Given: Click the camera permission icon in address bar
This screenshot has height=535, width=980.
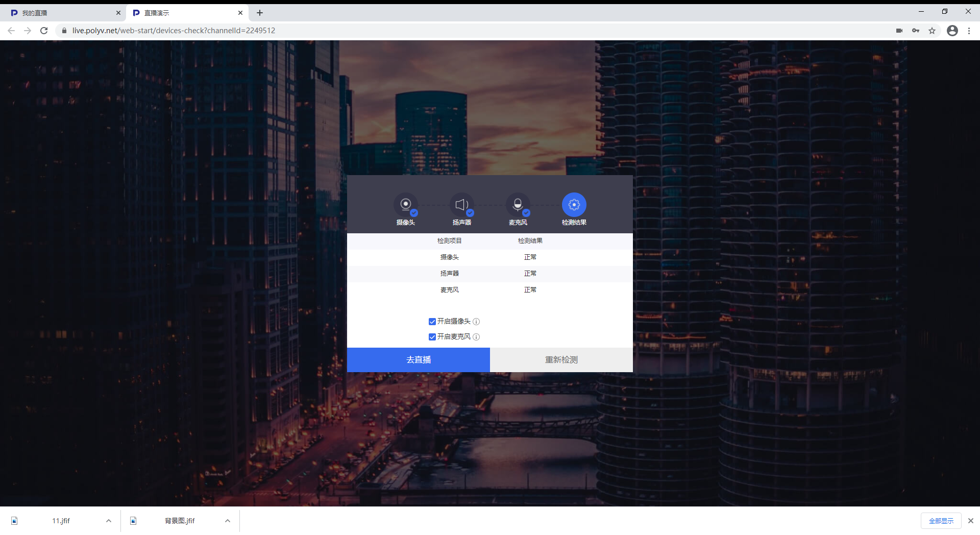Looking at the screenshot, I should 899,31.
